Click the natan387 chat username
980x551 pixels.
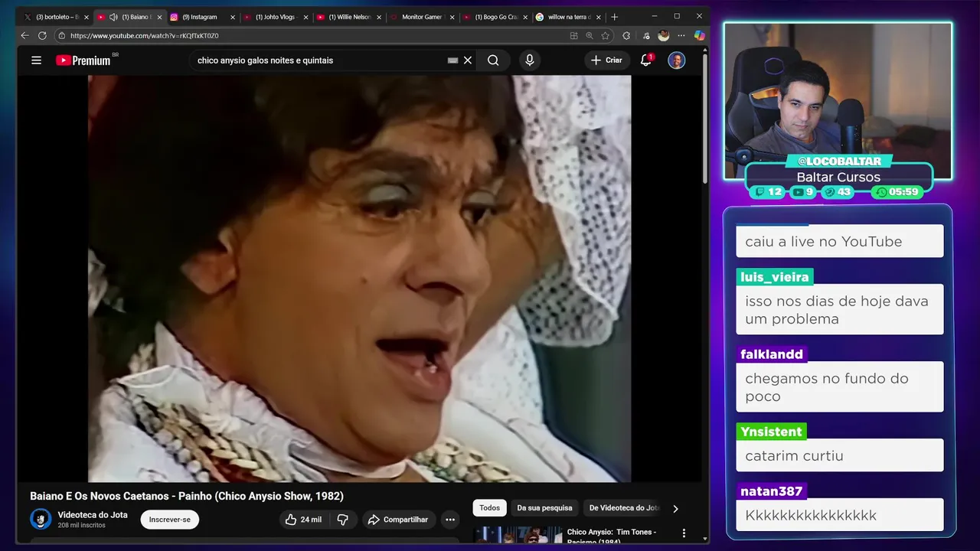click(771, 491)
